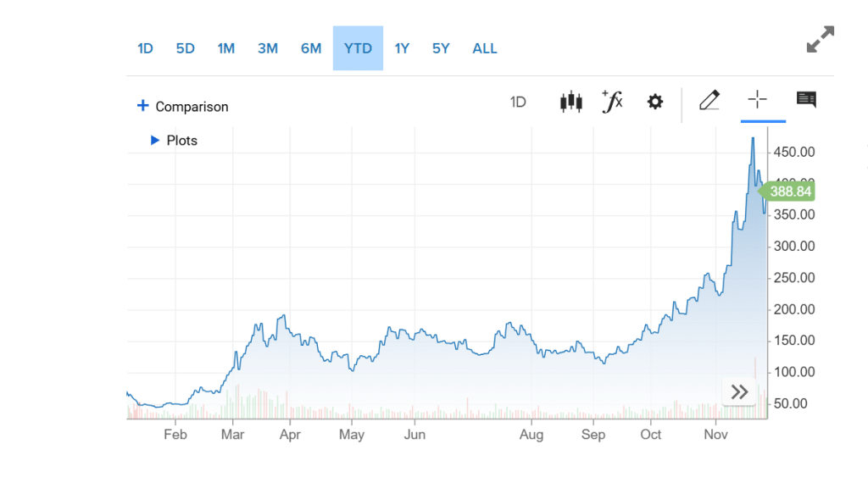Switch to YTD range
This screenshot has width=868, height=483.
tap(358, 48)
